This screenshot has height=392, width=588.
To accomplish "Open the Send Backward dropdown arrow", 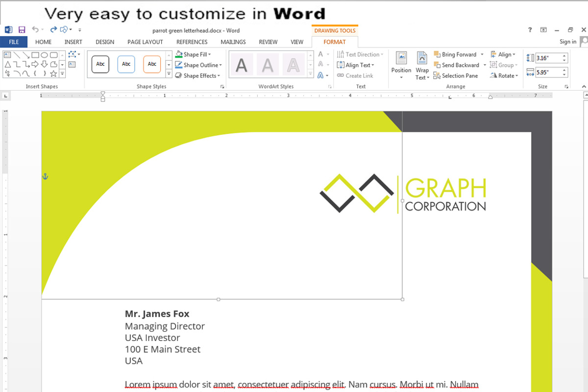I will click(x=485, y=65).
